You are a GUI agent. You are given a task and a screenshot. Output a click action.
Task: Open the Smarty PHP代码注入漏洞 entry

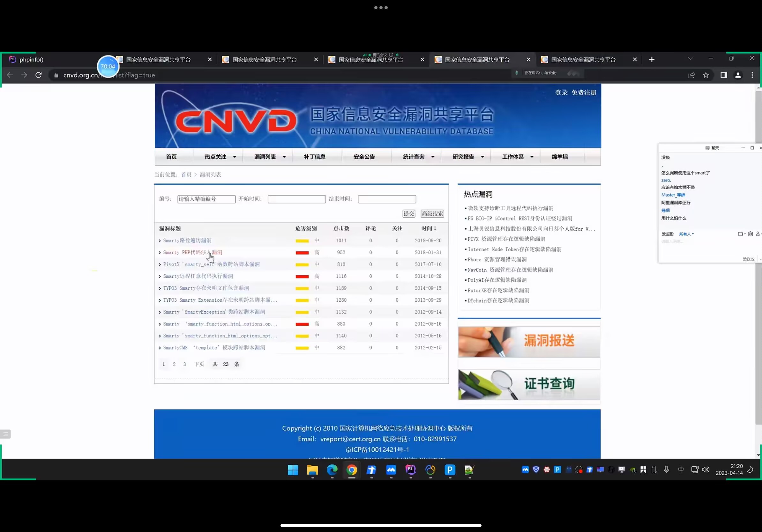192,252
